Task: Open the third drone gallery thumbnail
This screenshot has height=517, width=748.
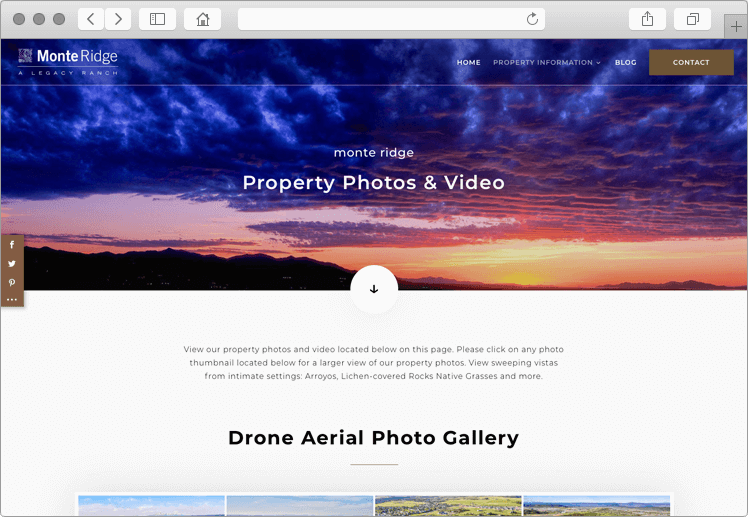Action: [448, 506]
